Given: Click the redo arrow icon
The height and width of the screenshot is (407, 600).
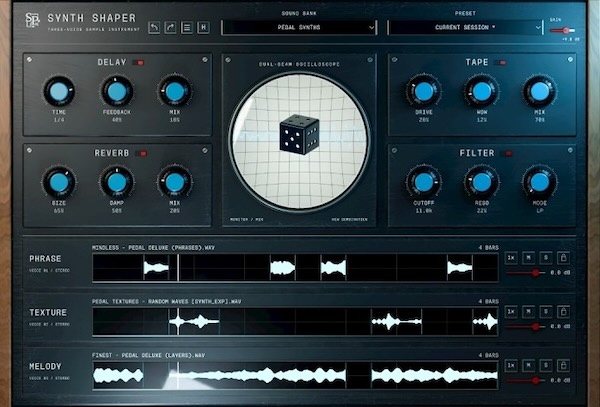Looking at the screenshot, I should tap(170, 28).
